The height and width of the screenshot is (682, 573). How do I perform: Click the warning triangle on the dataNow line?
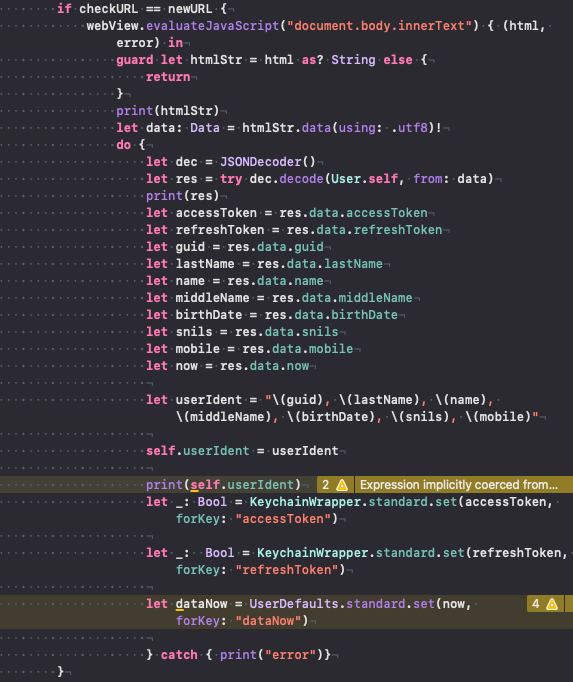point(552,604)
